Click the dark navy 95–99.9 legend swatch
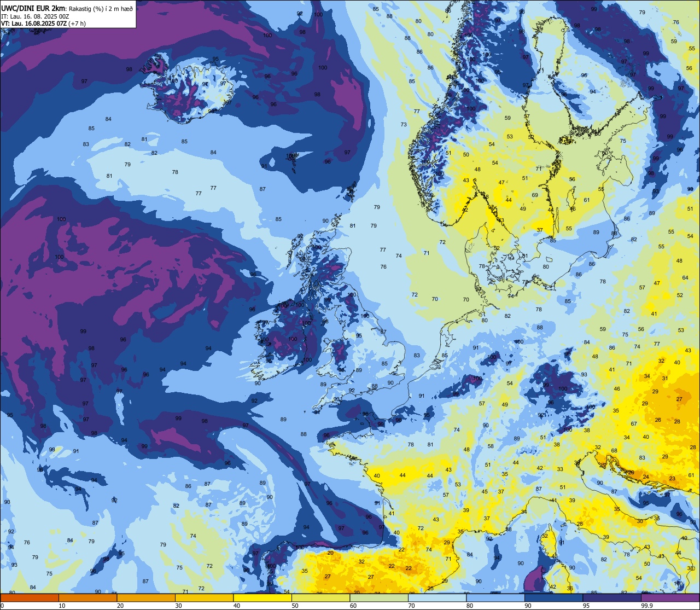This screenshot has height=610, width=700. 612,597
